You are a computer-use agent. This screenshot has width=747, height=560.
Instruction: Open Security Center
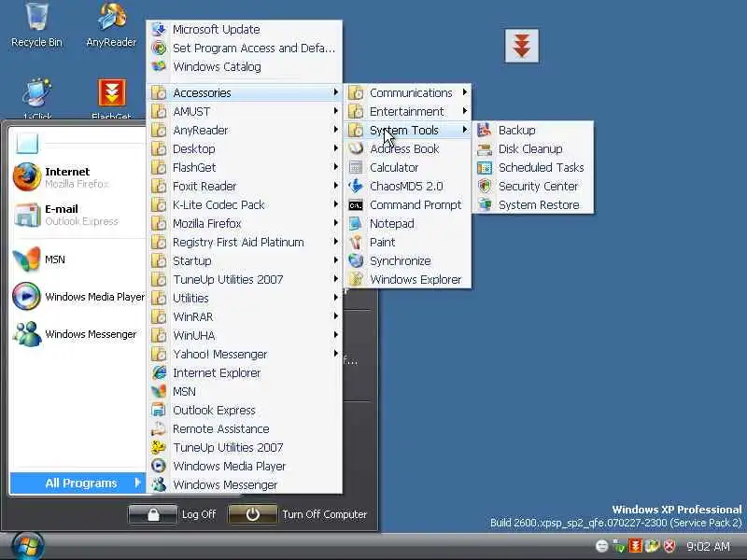(533, 186)
